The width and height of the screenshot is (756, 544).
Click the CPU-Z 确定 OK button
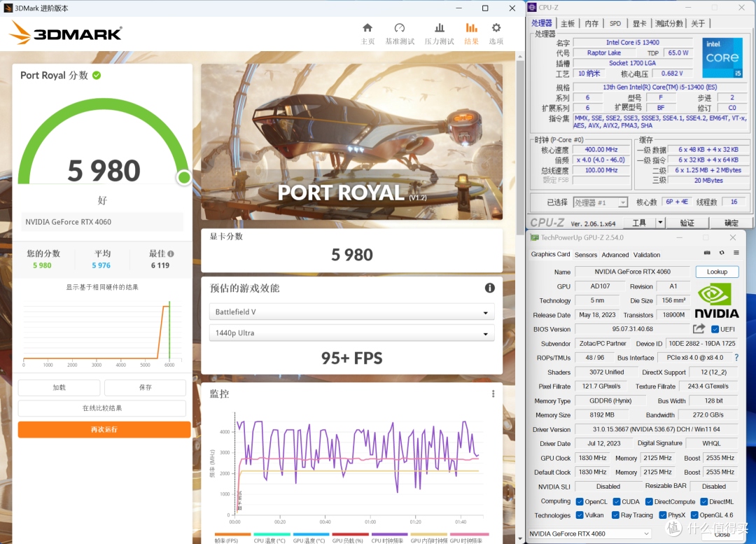coord(731,223)
